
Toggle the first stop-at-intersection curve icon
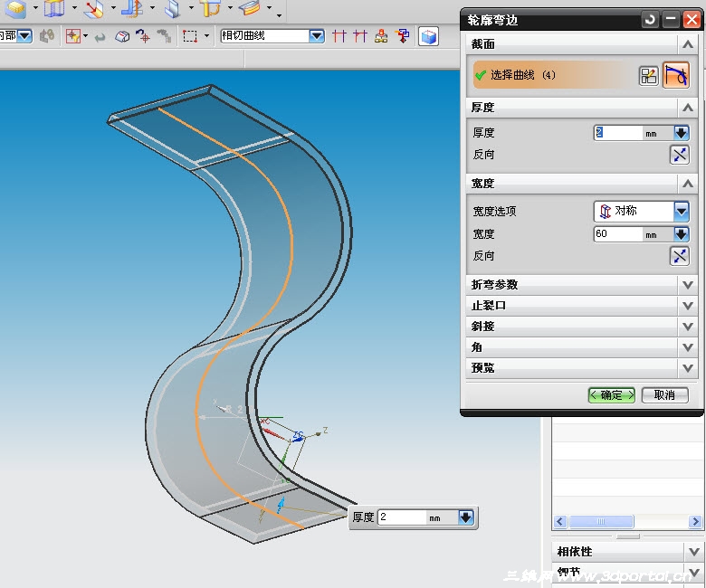[x=339, y=36]
